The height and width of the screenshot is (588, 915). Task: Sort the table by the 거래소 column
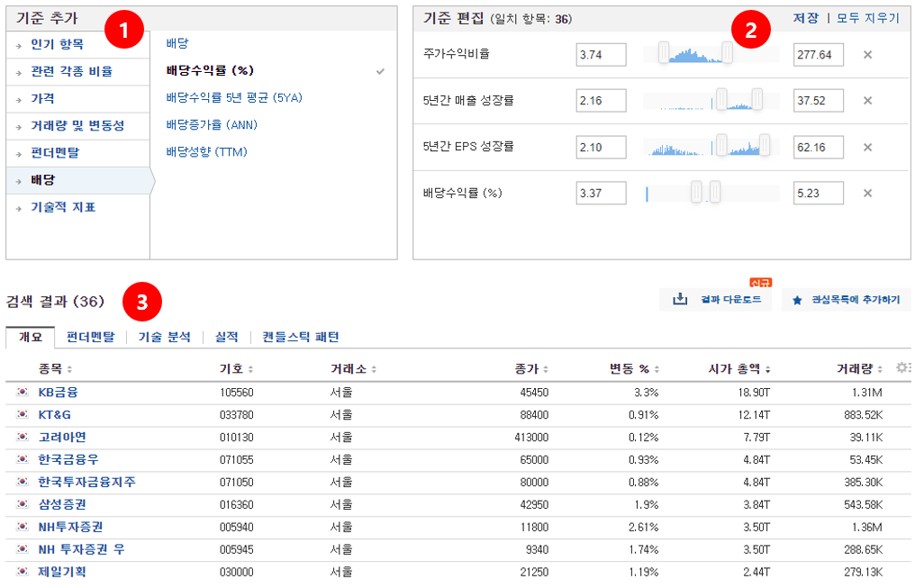coord(353,368)
